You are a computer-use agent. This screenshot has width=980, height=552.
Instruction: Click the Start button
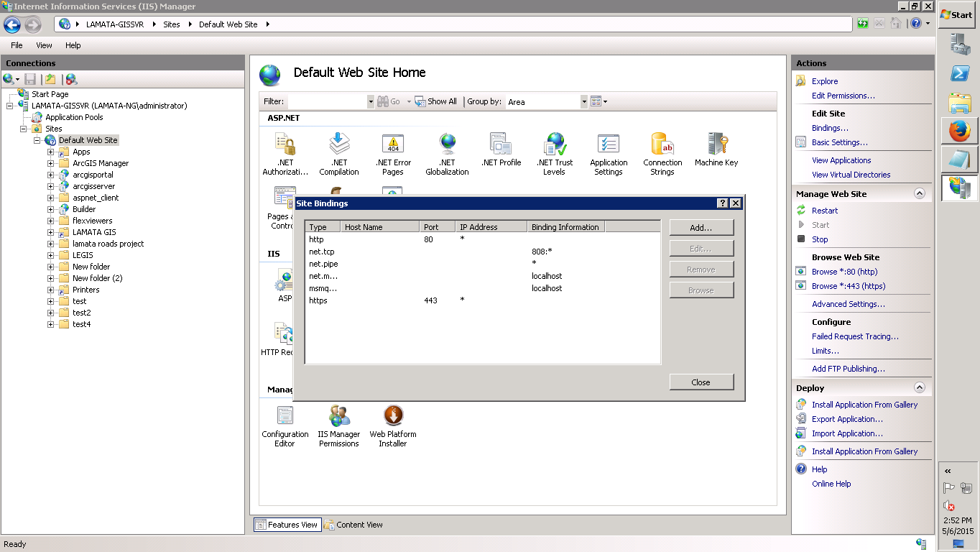pos(956,14)
